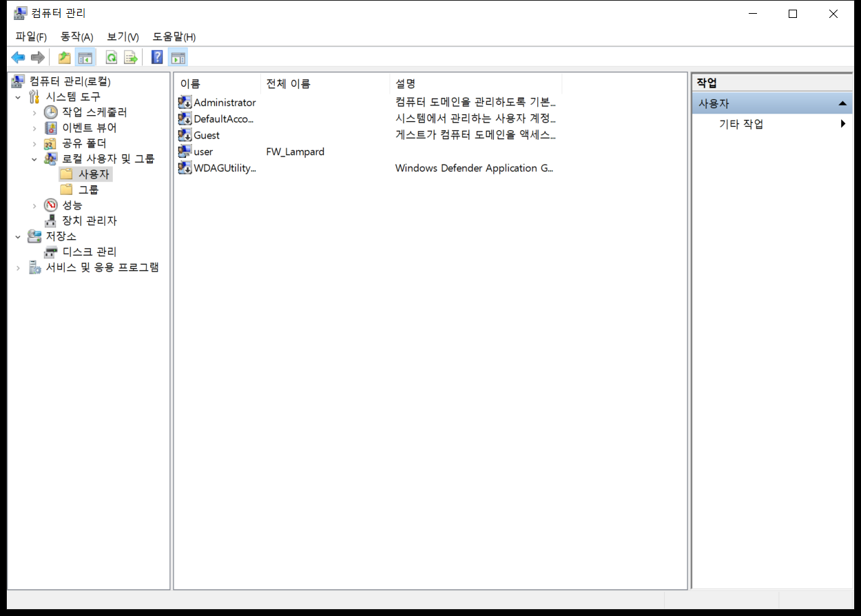861x616 pixels.
Task: Select the 그룹 tree item label
Action: coord(88,189)
